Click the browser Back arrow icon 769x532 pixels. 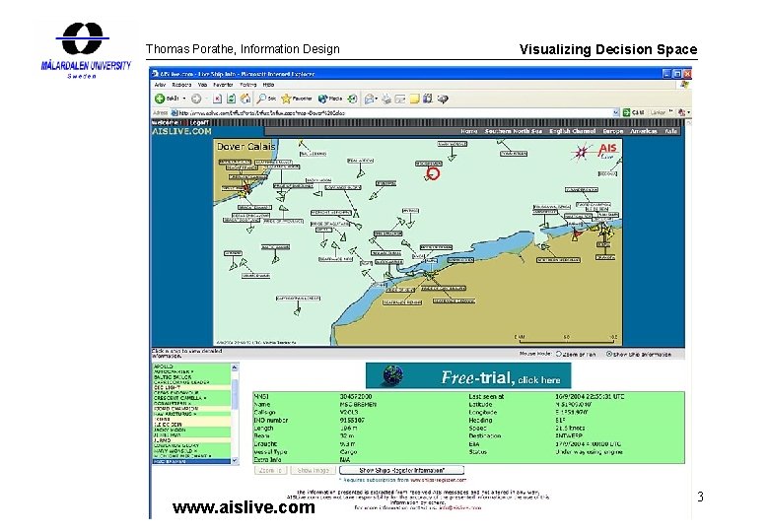(x=160, y=99)
